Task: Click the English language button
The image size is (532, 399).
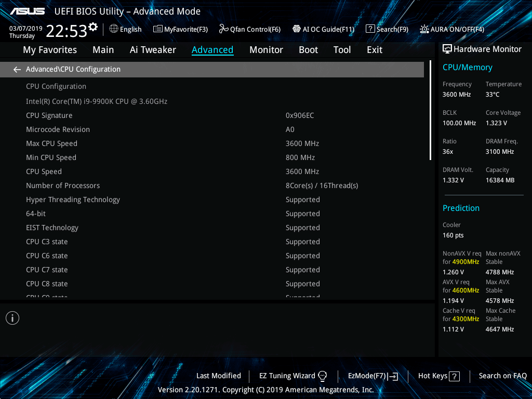Action: pyautogui.click(x=126, y=29)
